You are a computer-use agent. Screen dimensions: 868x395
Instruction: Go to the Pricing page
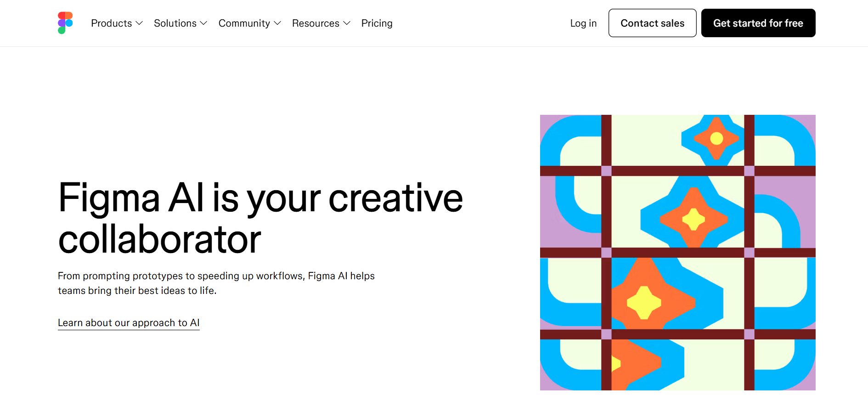click(377, 23)
